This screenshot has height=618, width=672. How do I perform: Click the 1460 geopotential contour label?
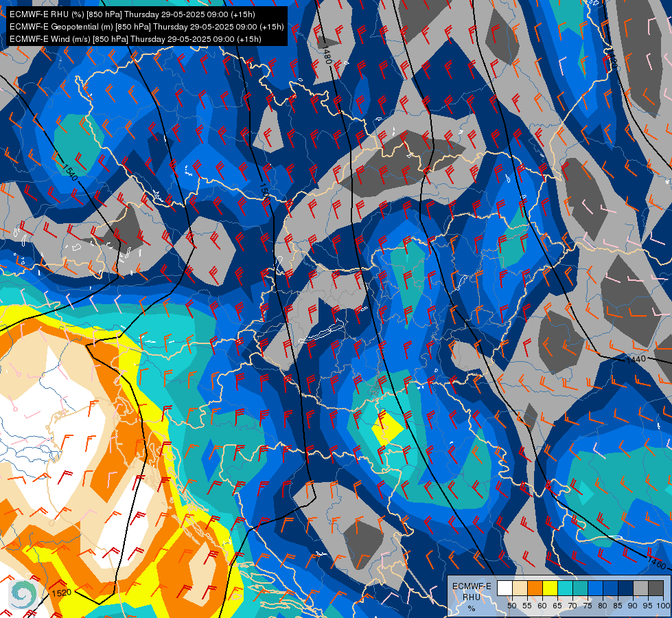click(x=656, y=562)
